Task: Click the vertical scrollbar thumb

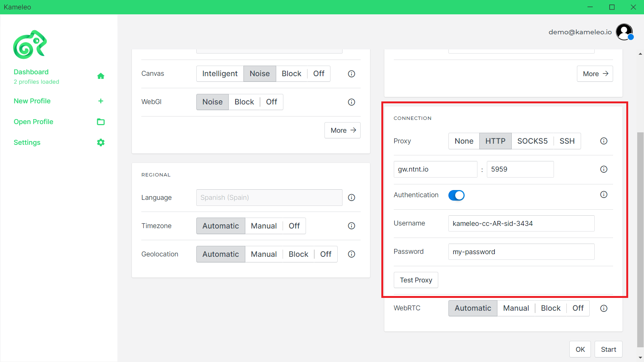Action: click(x=640, y=239)
